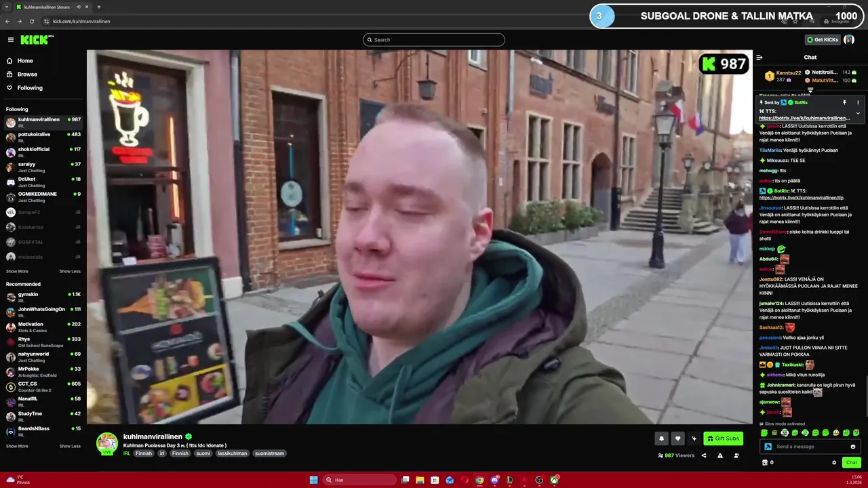Click Kenntsu22 top gifter entry
868x488 pixels.
(x=783, y=76)
